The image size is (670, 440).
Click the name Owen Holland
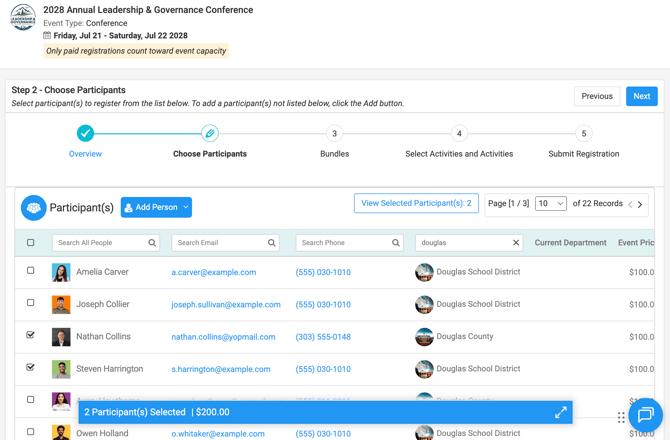(102, 433)
